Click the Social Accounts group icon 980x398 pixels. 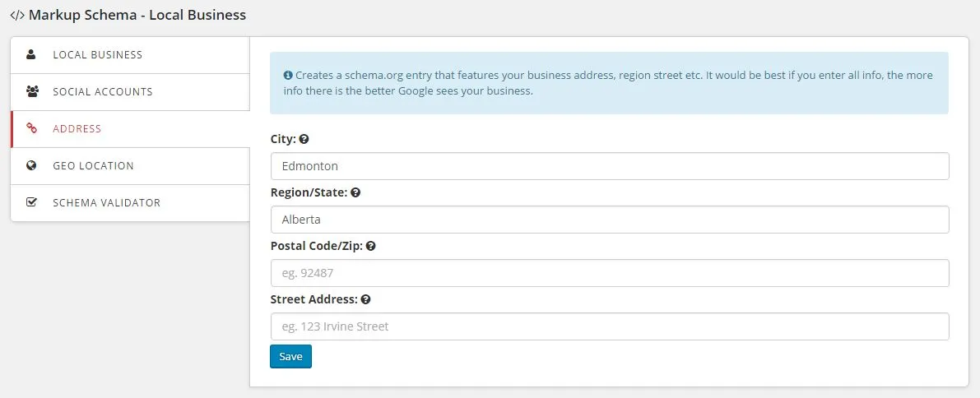[x=32, y=92]
